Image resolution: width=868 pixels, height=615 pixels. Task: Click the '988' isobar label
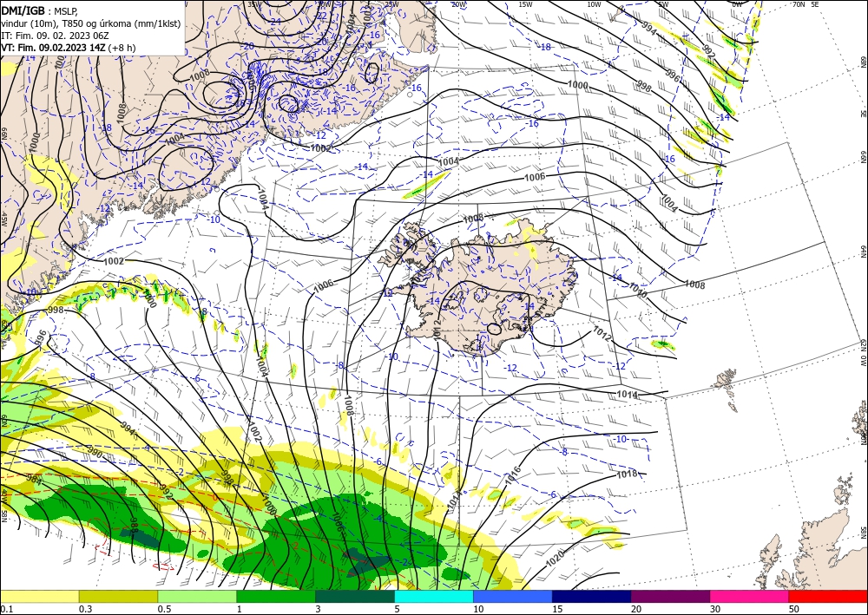click(133, 524)
